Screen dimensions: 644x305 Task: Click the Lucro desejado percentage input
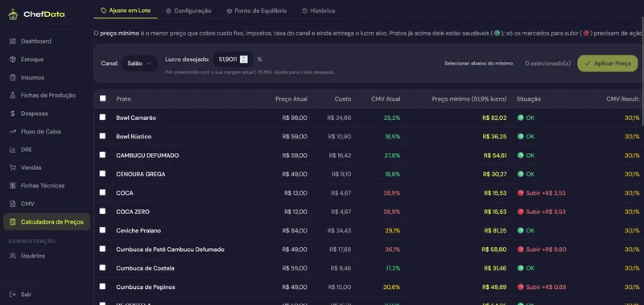(x=233, y=60)
